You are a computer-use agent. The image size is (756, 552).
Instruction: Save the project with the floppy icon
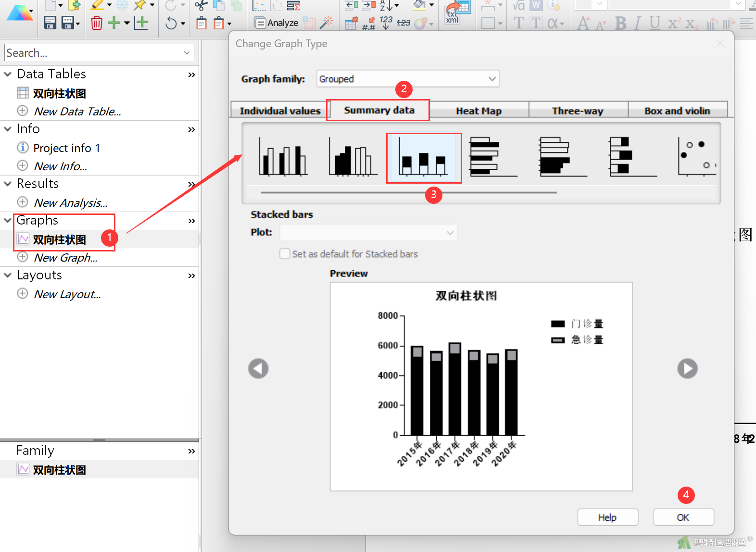[50, 23]
